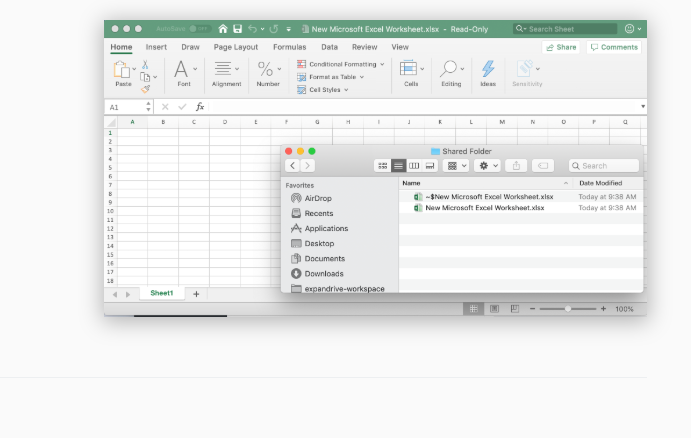Open the Page Layout ribbon tab
Screen dimensions: 691x438
[236, 47]
